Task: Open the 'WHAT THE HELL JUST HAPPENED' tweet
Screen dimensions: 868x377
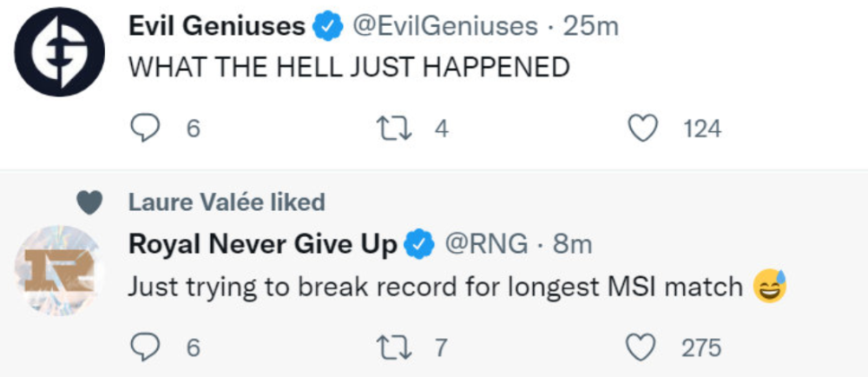Action: [349, 68]
